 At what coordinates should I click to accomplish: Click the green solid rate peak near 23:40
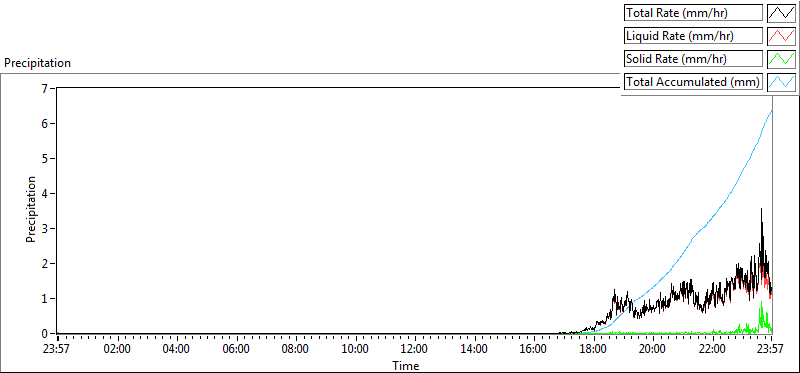pyautogui.click(x=762, y=303)
